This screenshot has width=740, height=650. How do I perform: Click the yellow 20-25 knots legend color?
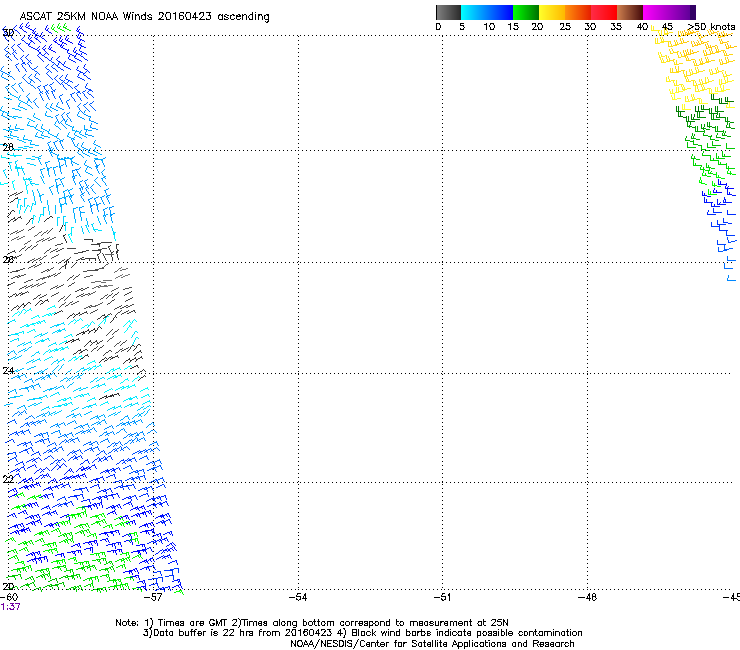(552, 12)
